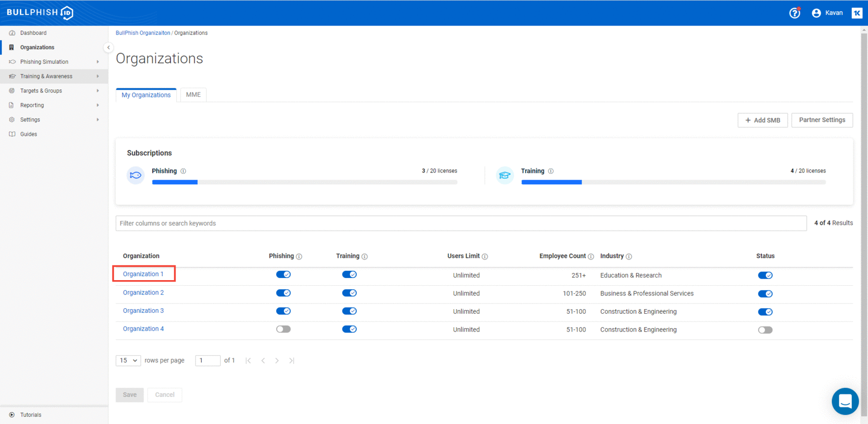Click info icon next to Phishing subscription

click(183, 171)
